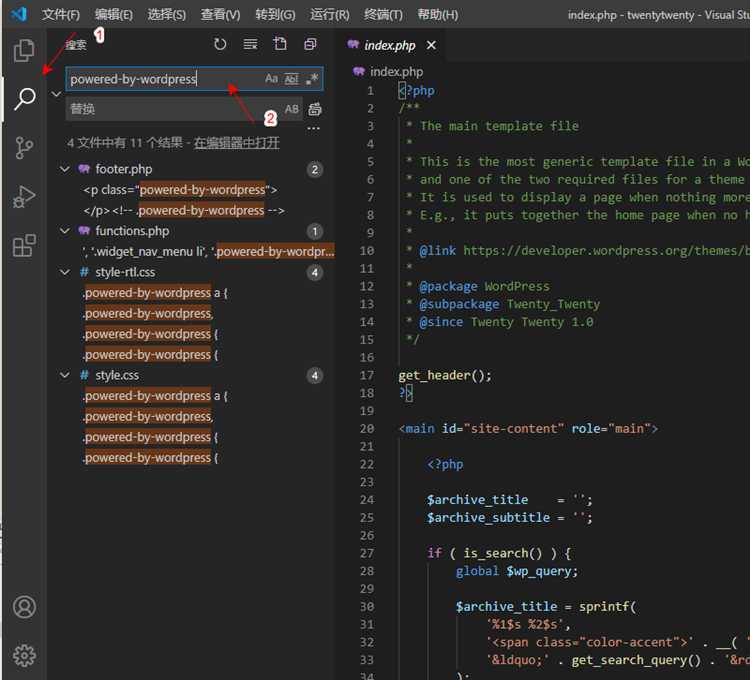This screenshot has height=680, width=750.
Task: Click the 在编辑器中打开 link
Action: (x=237, y=143)
